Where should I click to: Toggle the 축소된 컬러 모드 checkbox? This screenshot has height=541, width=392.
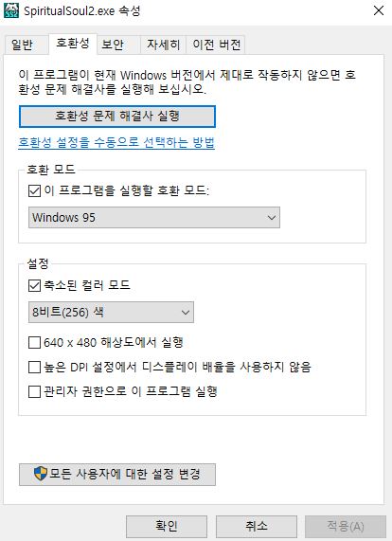pyautogui.click(x=34, y=286)
